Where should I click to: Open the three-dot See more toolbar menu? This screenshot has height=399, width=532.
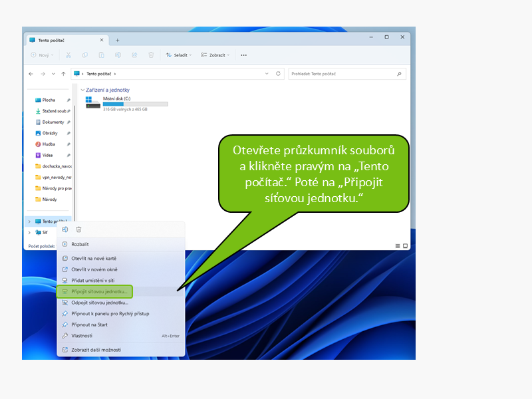[x=243, y=55]
